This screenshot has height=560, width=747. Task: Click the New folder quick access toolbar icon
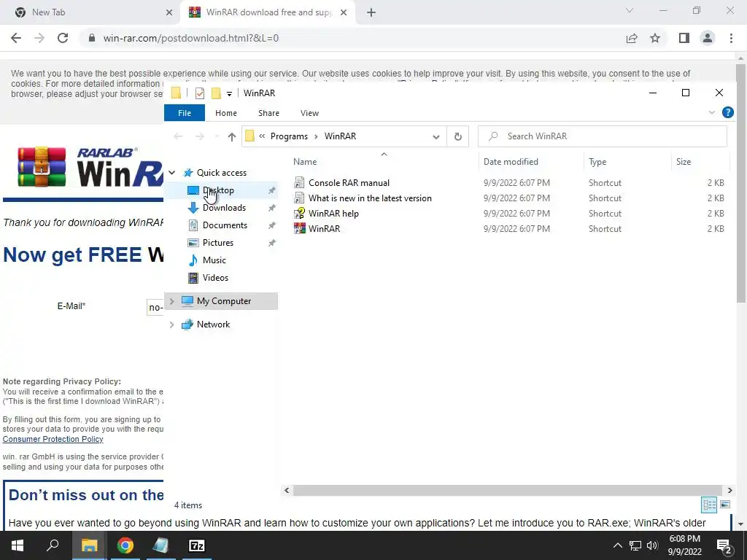(216, 93)
